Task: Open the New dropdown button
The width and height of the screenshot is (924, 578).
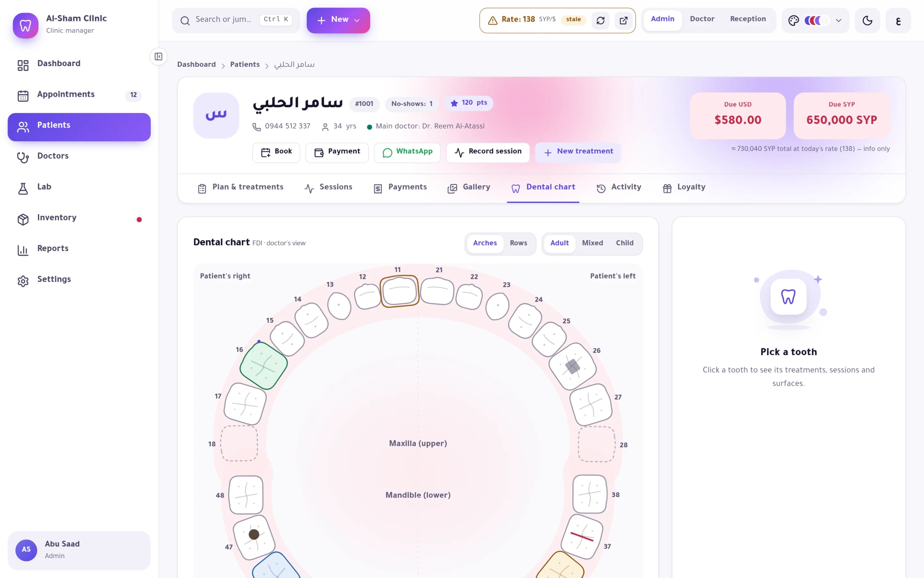Action: pos(338,20)
